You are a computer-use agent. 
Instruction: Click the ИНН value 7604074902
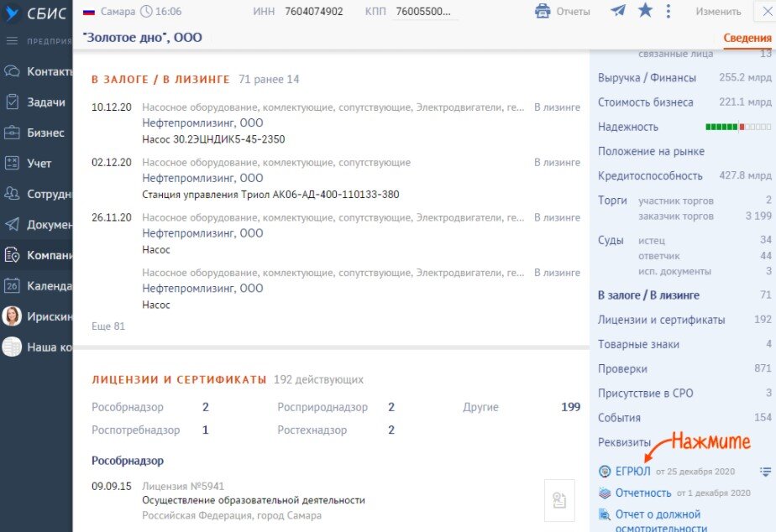click(x=314, y=12)
